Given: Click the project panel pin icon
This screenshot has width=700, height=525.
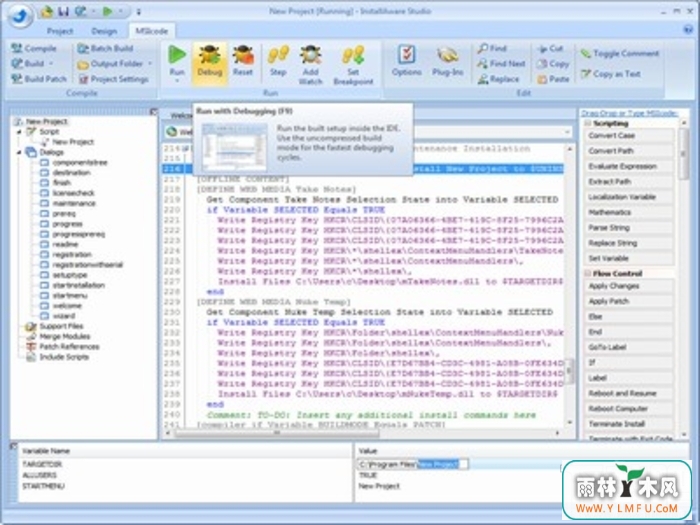Looking at the screenshot, I should [x=153, y=112].
